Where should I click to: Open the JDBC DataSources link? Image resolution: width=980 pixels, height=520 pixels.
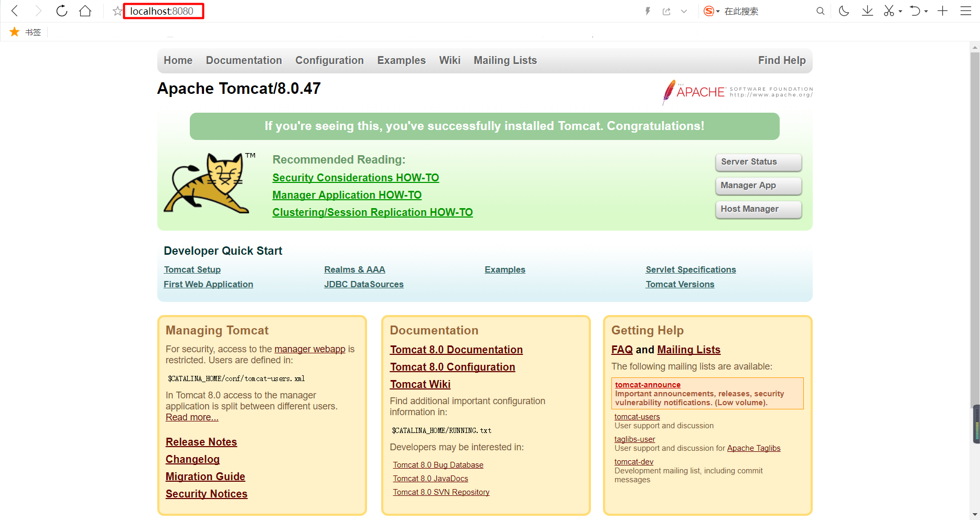(364, 284)
